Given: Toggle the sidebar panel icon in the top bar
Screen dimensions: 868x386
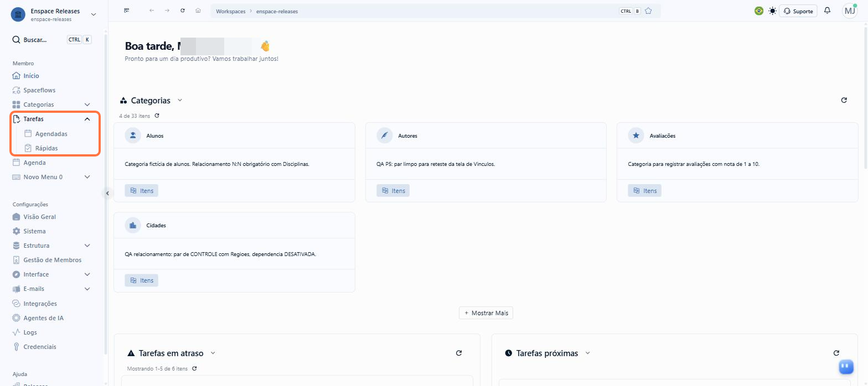Looking at the screenshot, I should pos(127,11).
